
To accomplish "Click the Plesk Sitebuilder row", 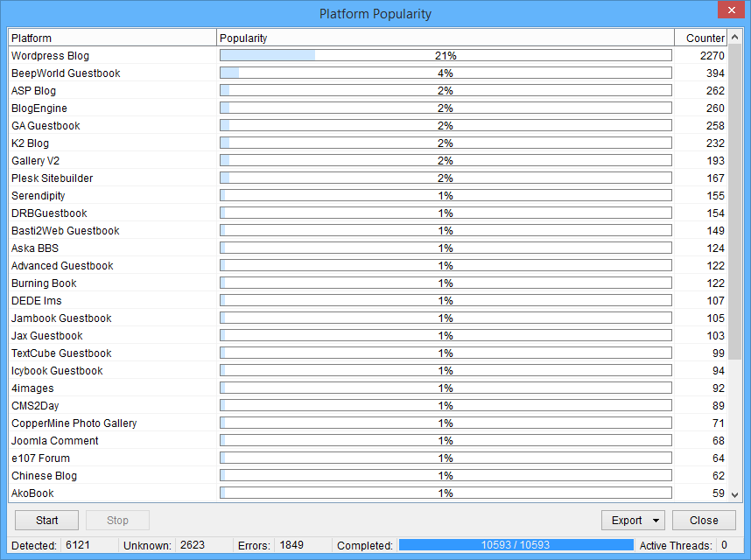I will (52, 178).
